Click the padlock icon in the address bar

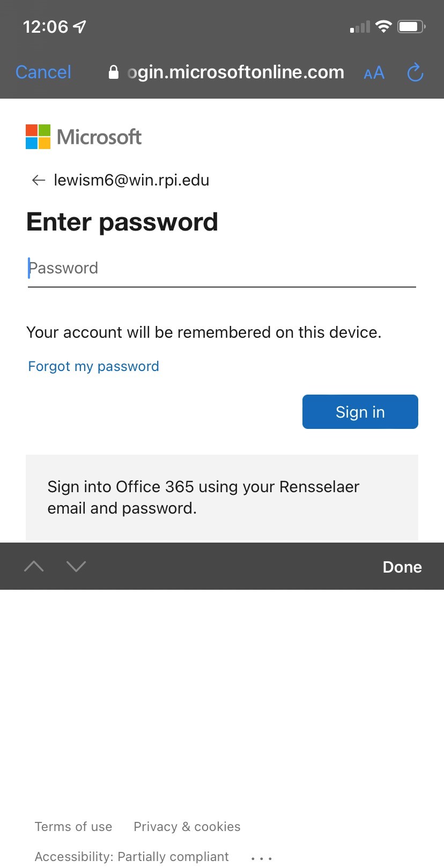pyautogui.click(x=113, y=72)
